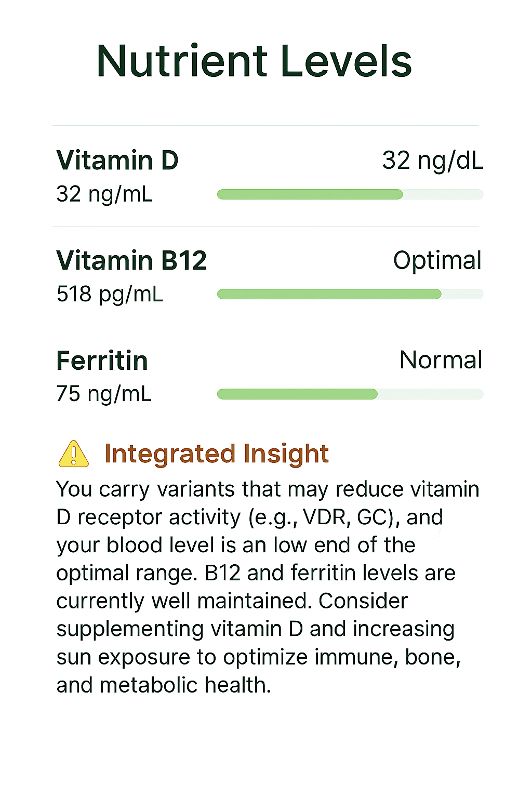Click the Integrated Insight heading
The height and width of the screenshot is (798, 532).
click(x=216, y=454)
